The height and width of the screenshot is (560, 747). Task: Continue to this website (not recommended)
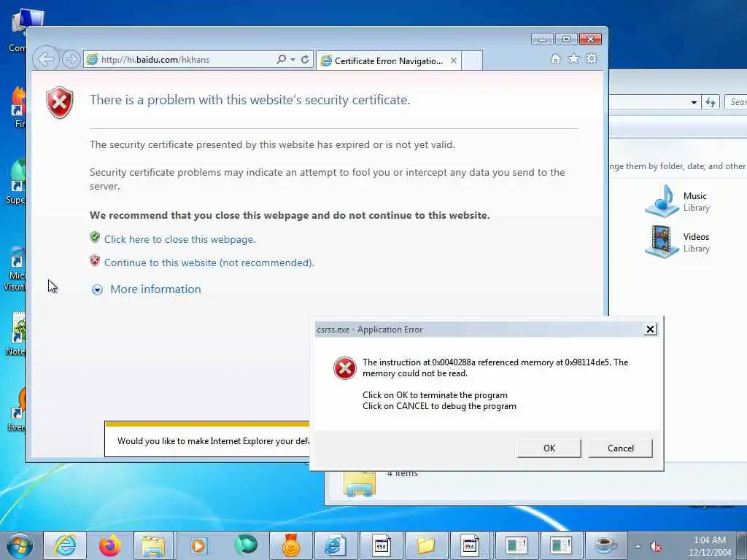coord(209,262)
